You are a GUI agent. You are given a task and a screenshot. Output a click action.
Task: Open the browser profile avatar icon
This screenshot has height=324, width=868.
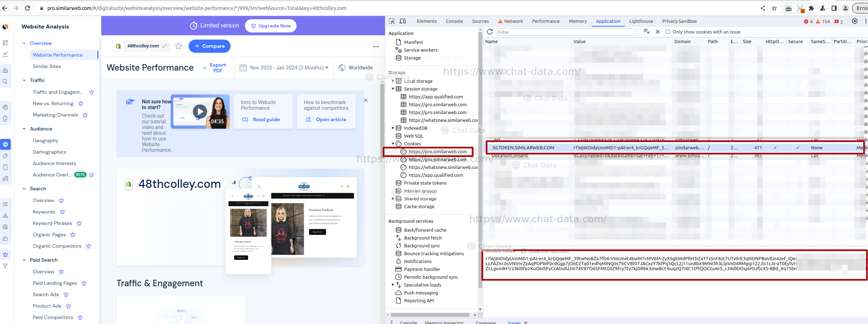tap(846, 8)
